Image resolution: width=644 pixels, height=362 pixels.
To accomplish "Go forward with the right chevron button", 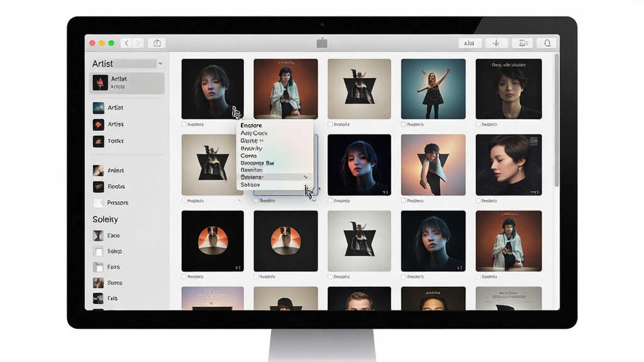I will click(138, 43).
